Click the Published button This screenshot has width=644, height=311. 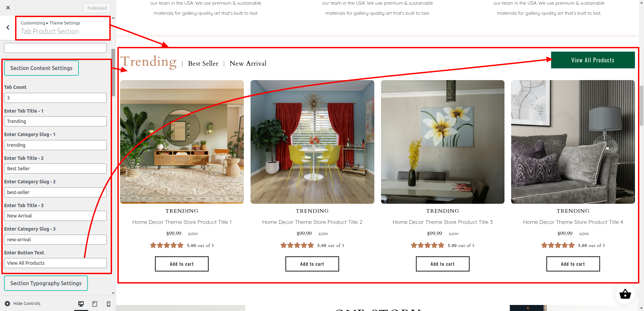(97, 8)
